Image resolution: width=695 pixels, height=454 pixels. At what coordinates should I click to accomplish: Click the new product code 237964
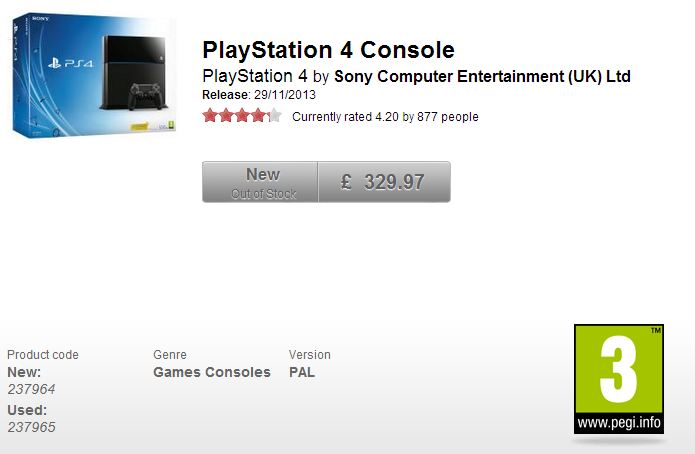(31, 390)
